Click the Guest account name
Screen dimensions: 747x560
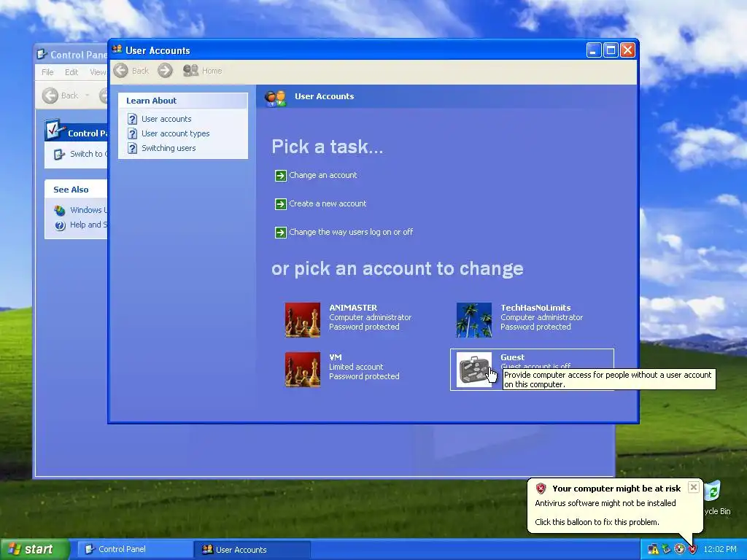coord(512,357)
